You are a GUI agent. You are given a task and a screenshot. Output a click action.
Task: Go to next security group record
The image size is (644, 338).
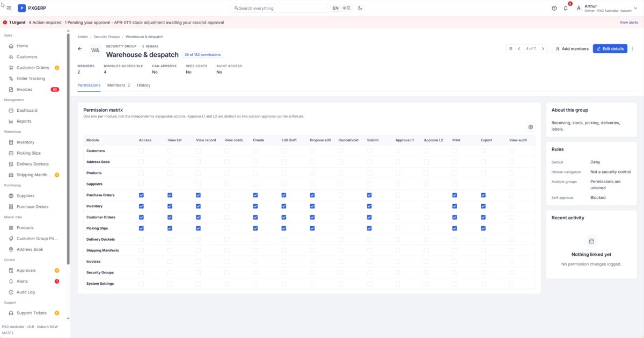[543, 48]
